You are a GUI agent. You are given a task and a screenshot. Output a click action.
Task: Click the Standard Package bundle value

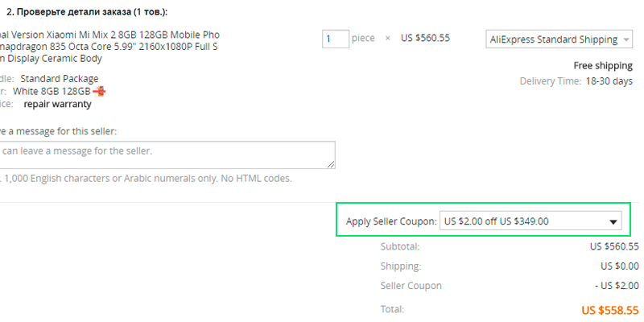(60, 78)
